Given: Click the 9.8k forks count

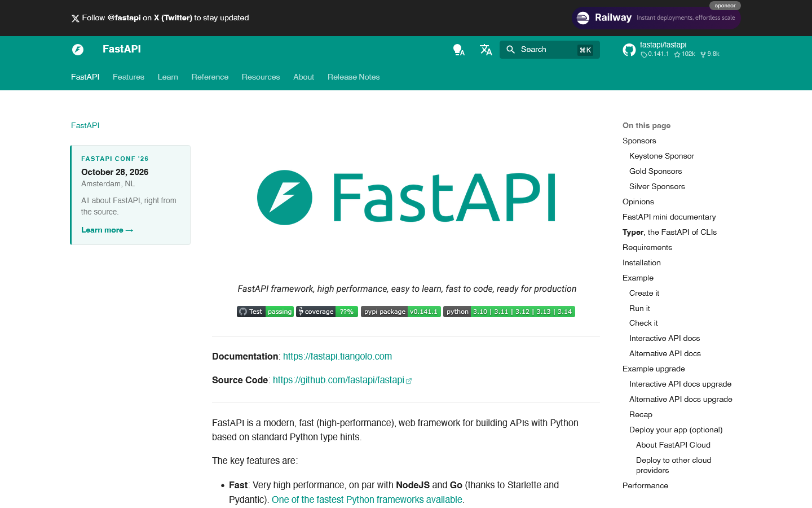Looking at the screenshot, I should [710, 54].
